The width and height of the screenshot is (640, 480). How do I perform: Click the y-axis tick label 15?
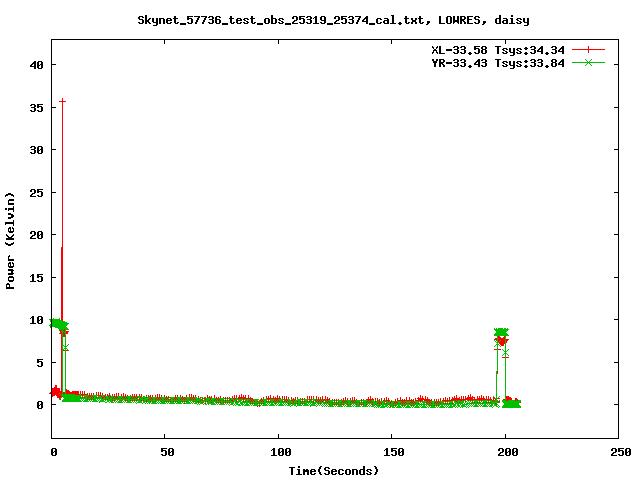tap(37, 278)
